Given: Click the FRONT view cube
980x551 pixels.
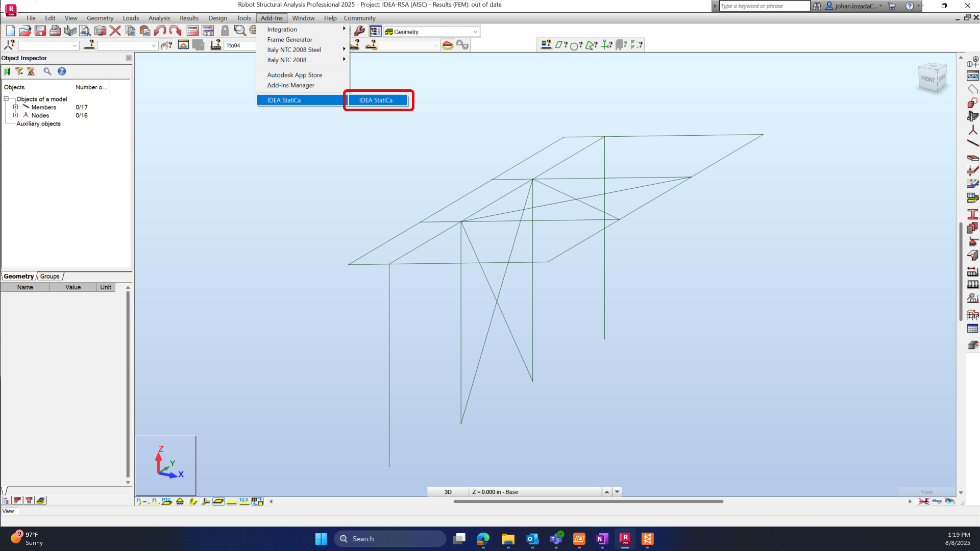Looking at the screenshot, I should tap(928, 79).
